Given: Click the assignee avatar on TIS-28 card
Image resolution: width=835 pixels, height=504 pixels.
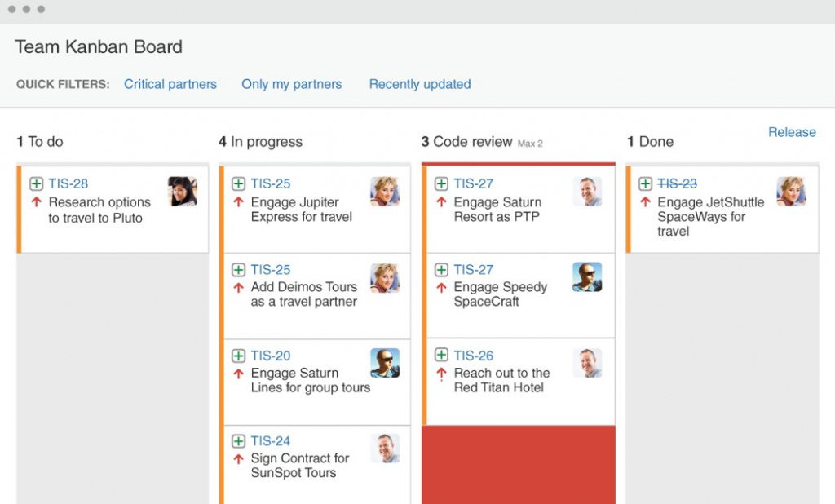Looking at the screenshot, I should pyautogui.click(x=183, y=192).
